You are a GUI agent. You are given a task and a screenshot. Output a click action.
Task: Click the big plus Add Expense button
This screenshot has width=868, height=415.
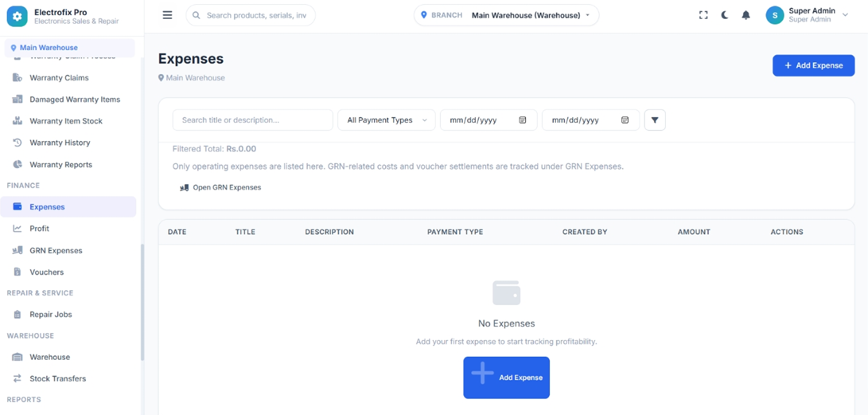tap(506, 378)
